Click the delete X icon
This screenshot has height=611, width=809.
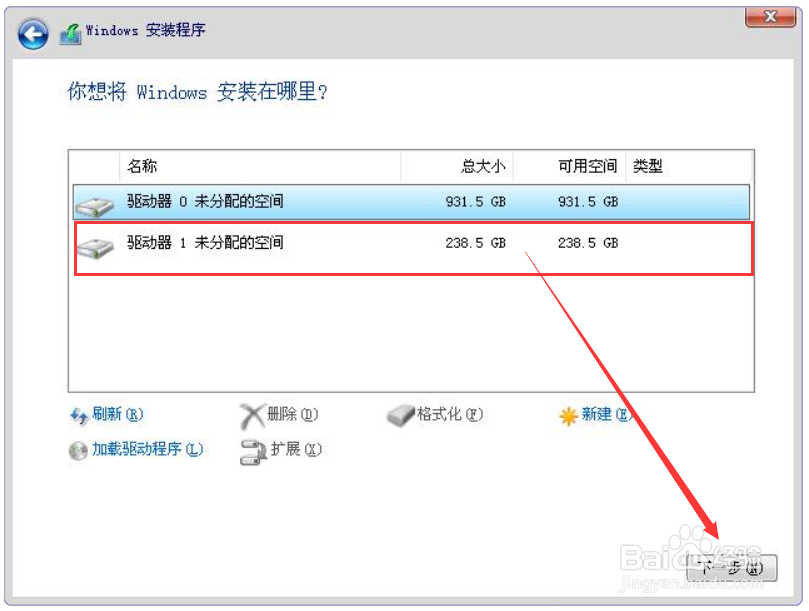point(252,416)
